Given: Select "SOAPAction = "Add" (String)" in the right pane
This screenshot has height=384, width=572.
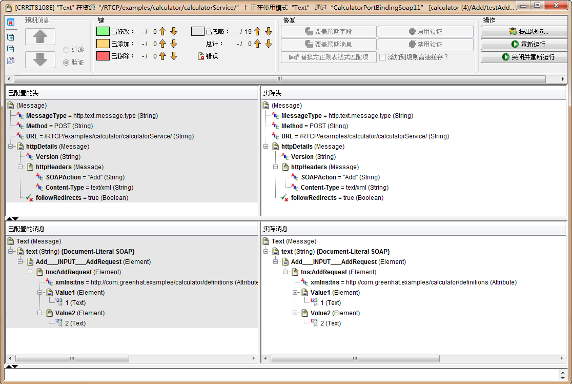Looking at the screenshot, I should click(x=340, y=177).
